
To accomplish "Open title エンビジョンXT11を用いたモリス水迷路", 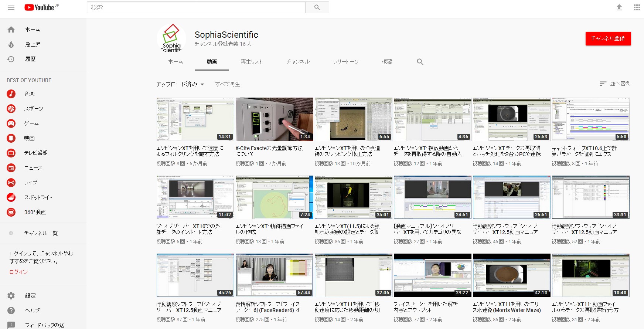I will point(507,307).
